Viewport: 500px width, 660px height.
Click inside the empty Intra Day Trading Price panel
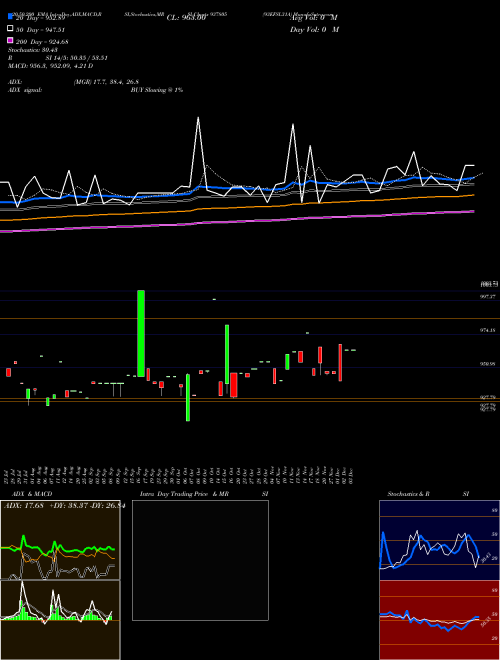click(200, 560)
